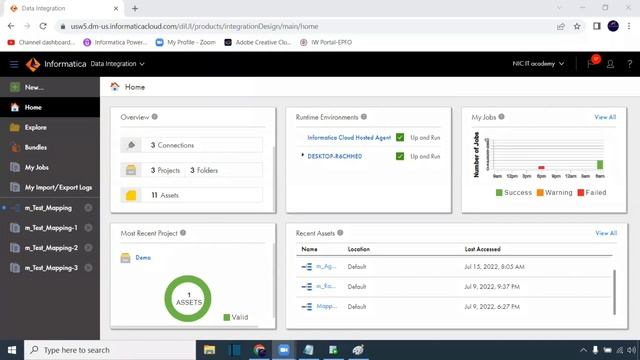
Task: Open the Channel dashboard bookmark
Action: [x=41, y=42]
